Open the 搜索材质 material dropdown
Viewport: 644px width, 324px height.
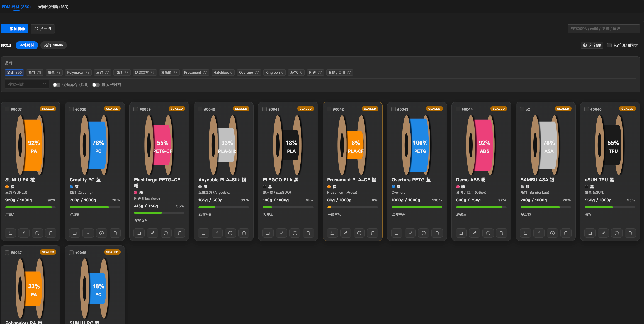click(27, 84)
